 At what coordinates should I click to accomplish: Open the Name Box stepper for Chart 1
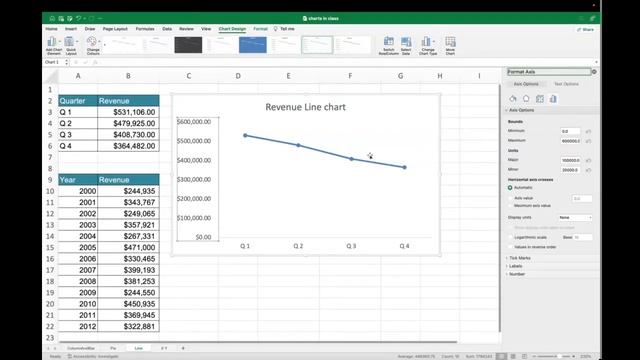pyautogui.click(x=67, y=62)
